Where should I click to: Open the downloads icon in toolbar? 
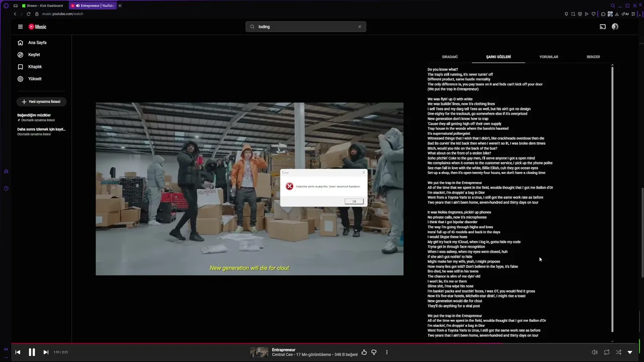click(618, 14)
